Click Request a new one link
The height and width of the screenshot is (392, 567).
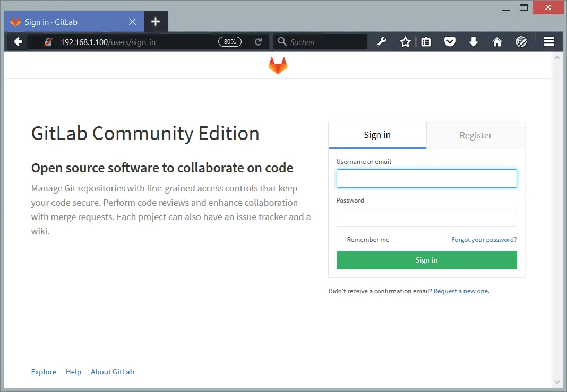click(461, 291)
